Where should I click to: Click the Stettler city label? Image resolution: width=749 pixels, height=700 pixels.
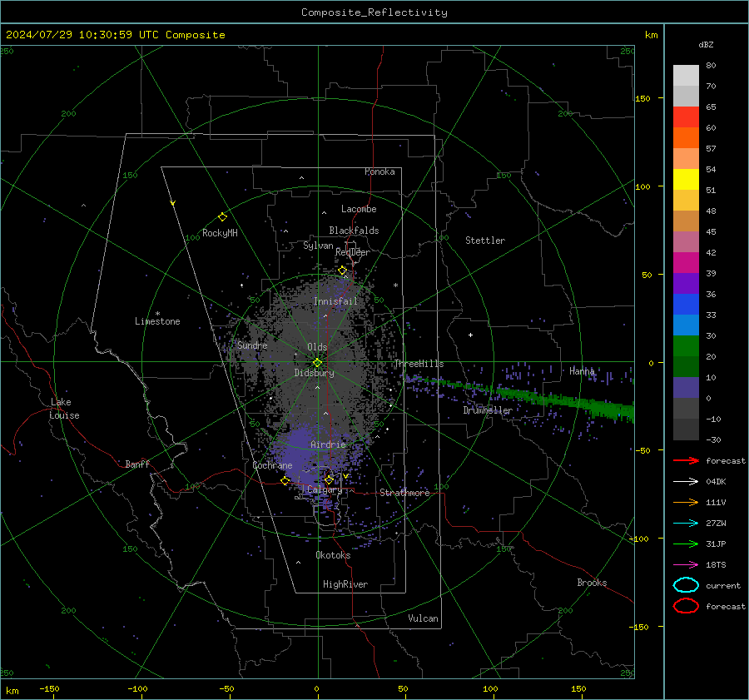click(x=485, y=241)
